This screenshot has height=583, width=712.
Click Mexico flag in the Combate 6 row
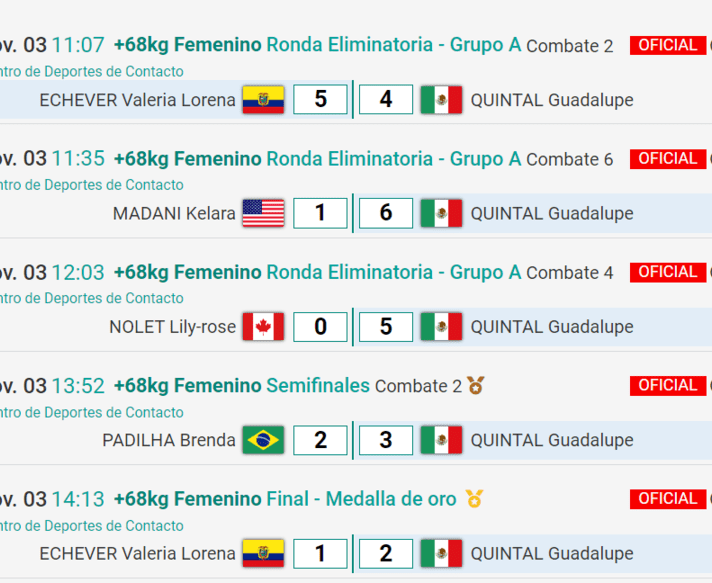coord(441,213)
